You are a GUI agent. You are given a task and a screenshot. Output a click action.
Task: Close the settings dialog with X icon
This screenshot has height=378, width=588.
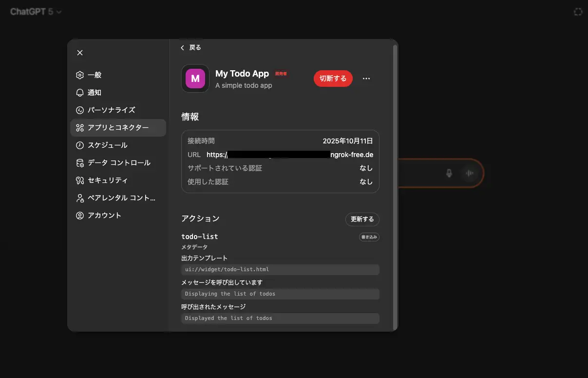point(80,53)
